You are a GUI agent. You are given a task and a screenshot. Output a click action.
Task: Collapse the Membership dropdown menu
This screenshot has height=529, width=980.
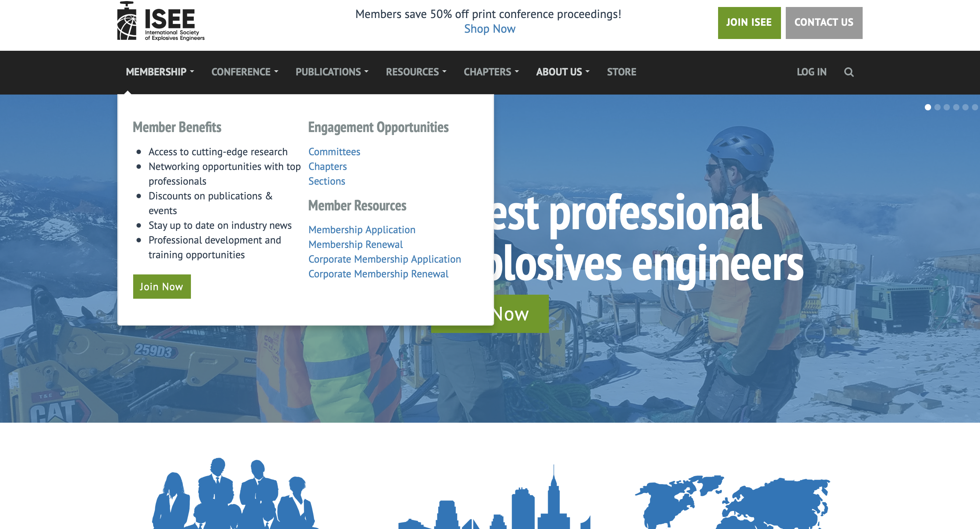pyautogui.click(x=160, y=72)
